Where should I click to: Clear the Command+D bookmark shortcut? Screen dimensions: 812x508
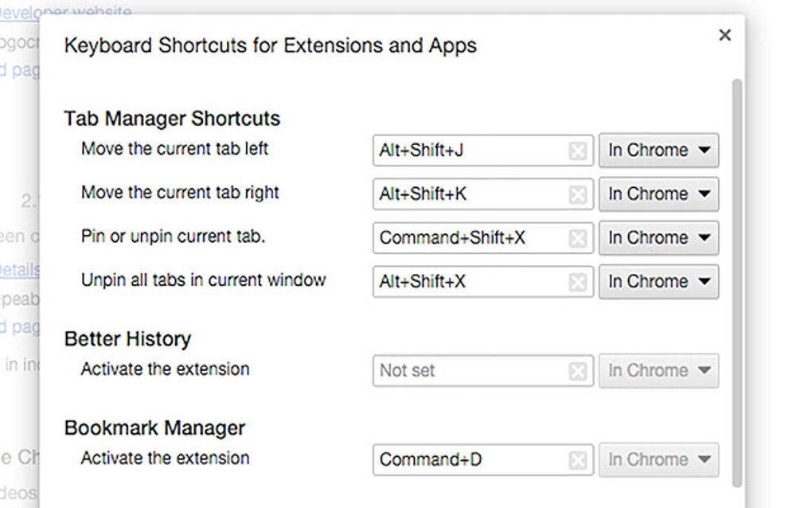[578, 459]
